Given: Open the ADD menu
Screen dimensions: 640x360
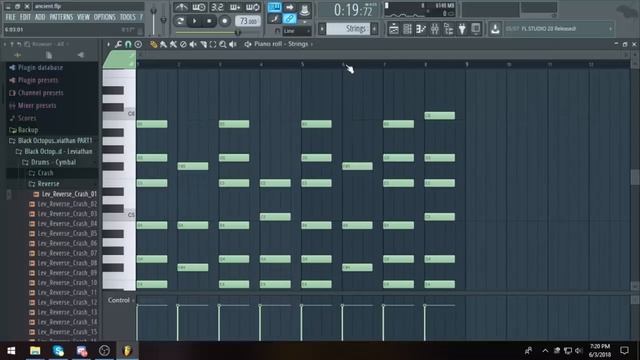Looking at the screenshot, I should (x=40, y=17).
